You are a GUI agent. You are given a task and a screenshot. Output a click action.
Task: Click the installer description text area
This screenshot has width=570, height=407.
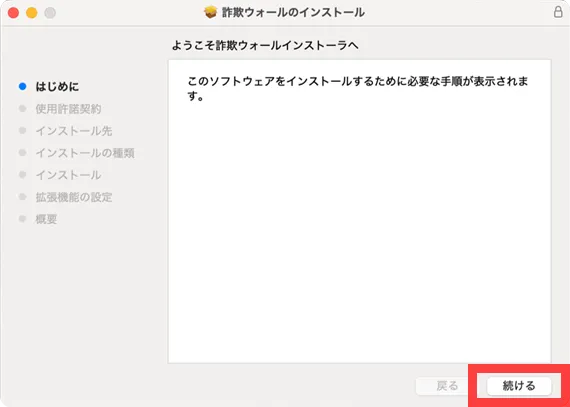pos(359,212)
